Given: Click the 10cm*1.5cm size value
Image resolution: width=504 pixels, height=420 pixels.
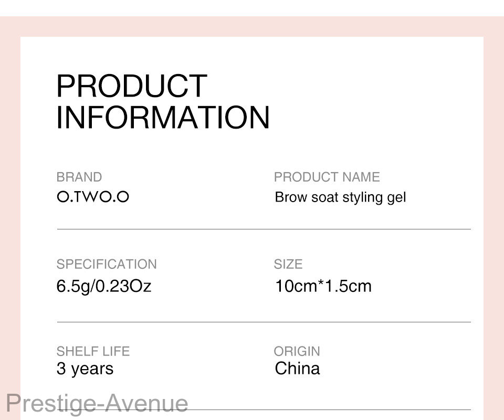Looking at the screenshot, I should click(323, 286).
